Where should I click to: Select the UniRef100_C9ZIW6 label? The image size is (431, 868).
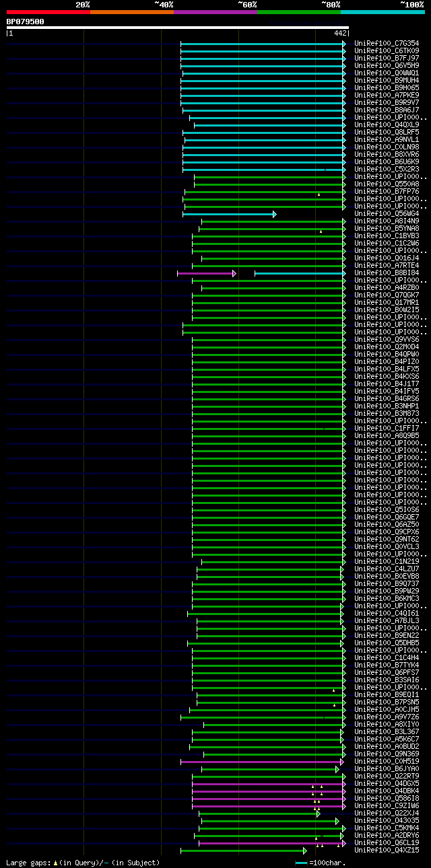tap(387, 806)
